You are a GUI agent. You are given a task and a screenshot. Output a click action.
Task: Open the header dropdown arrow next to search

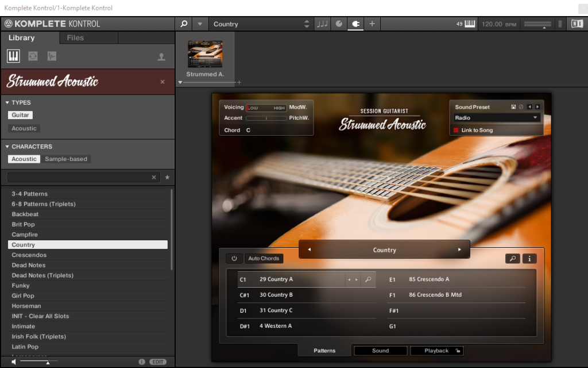[200, 24]
